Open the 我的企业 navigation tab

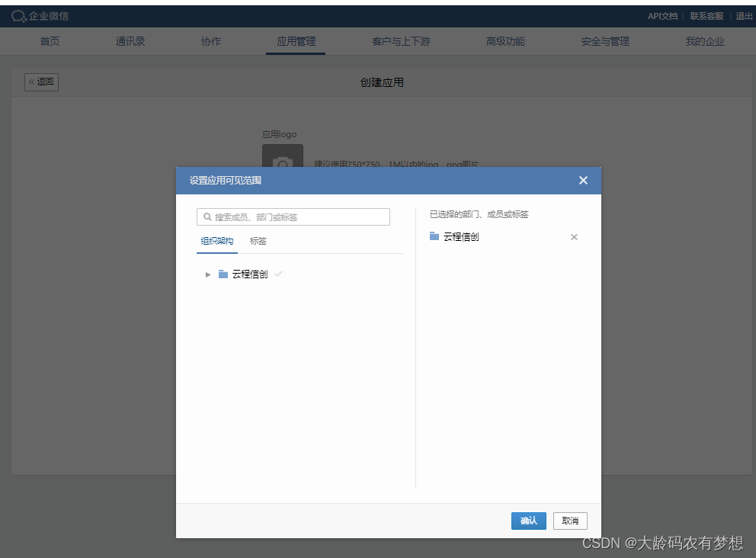coord(705,41)
